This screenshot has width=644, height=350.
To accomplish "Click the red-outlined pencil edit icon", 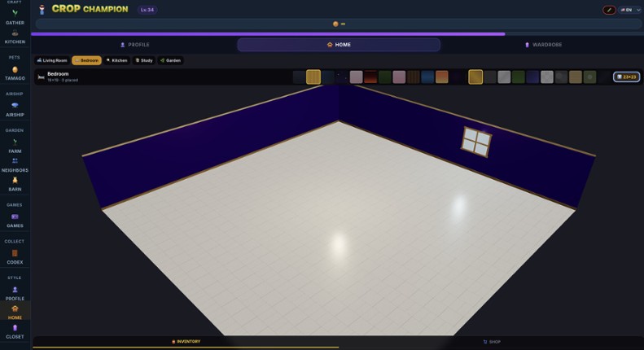I will [x=609, y=10].
